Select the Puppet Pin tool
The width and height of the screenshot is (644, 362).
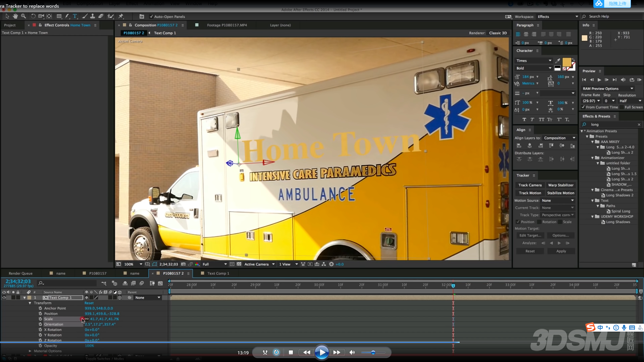coord(121,16)
